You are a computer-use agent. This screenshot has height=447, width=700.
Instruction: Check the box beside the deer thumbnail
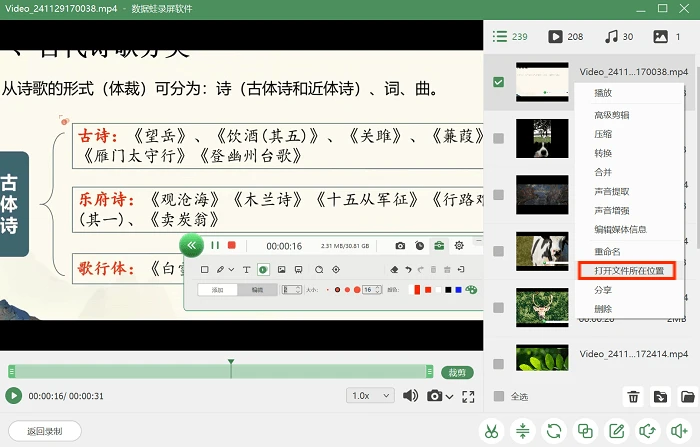(x=498, y=308)
